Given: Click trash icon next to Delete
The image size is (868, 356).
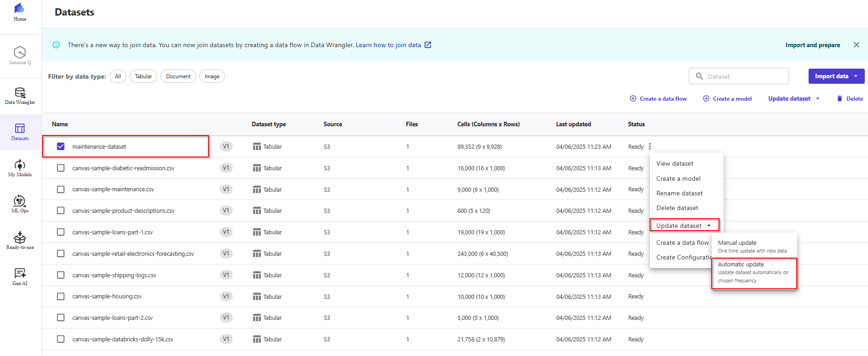Looking at the screenshot, I should 839,98.
